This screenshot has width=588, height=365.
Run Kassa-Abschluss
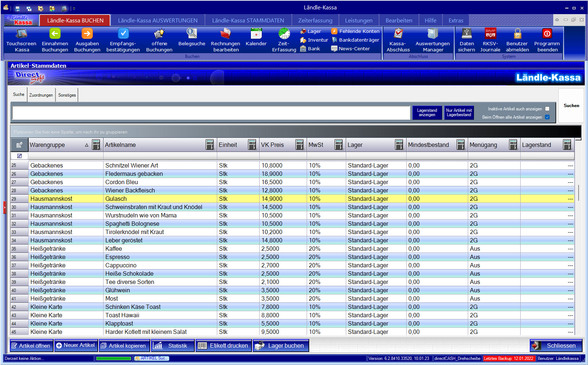tap(398, 40)
